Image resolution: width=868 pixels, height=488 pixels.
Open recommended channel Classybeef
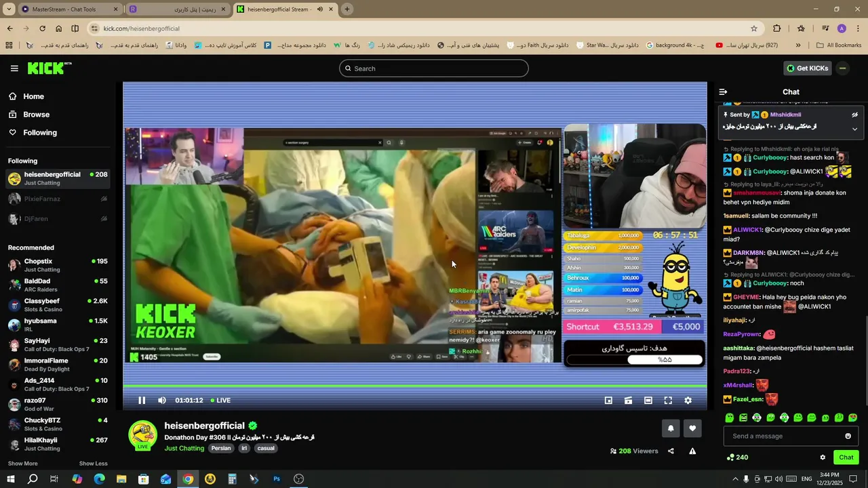(x=58, y=305)
